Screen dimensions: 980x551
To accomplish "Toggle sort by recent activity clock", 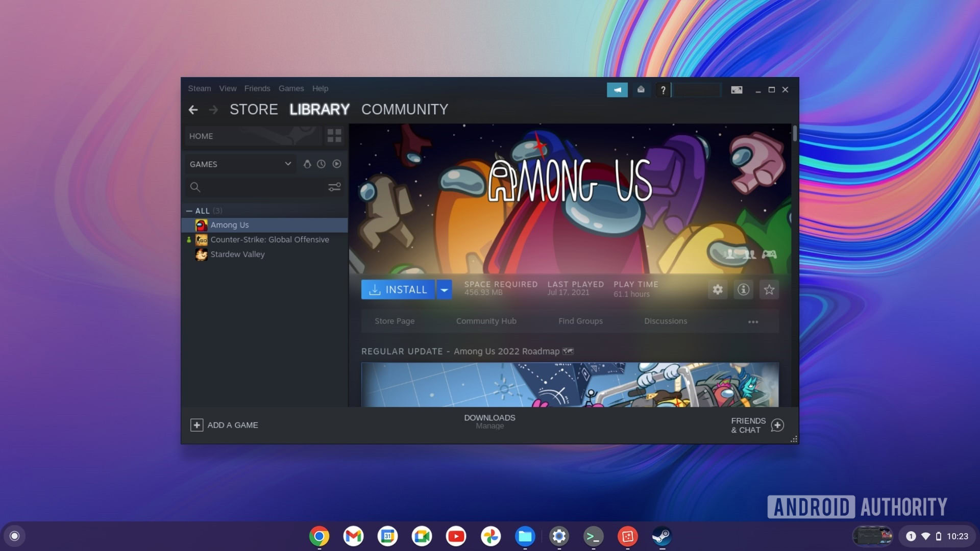I will click(321, 164).
